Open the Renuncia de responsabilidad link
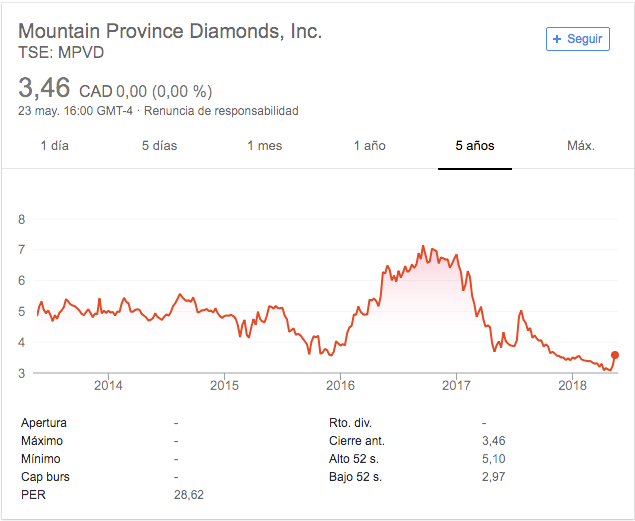 (x=221, y=111)
